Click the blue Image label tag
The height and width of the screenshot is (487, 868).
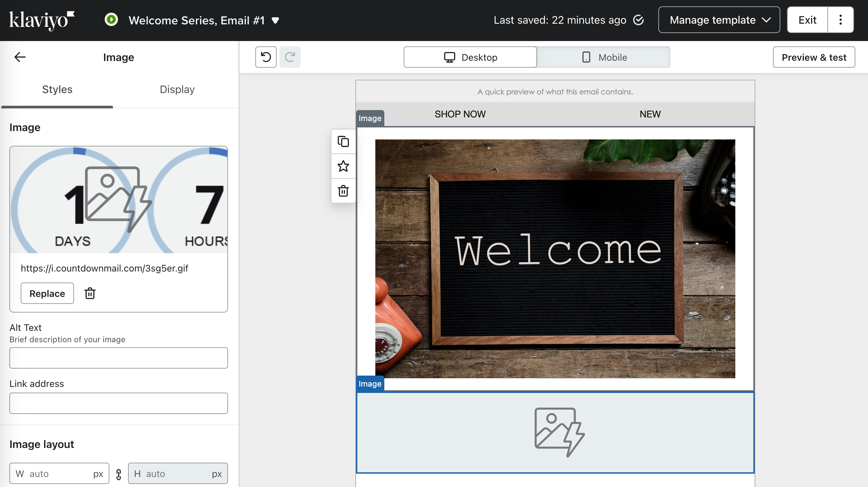coord(370,384)
